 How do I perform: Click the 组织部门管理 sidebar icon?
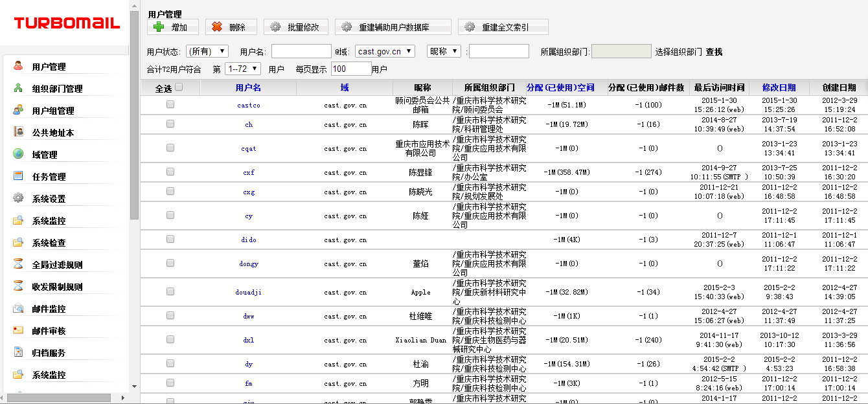pos(18,88)
